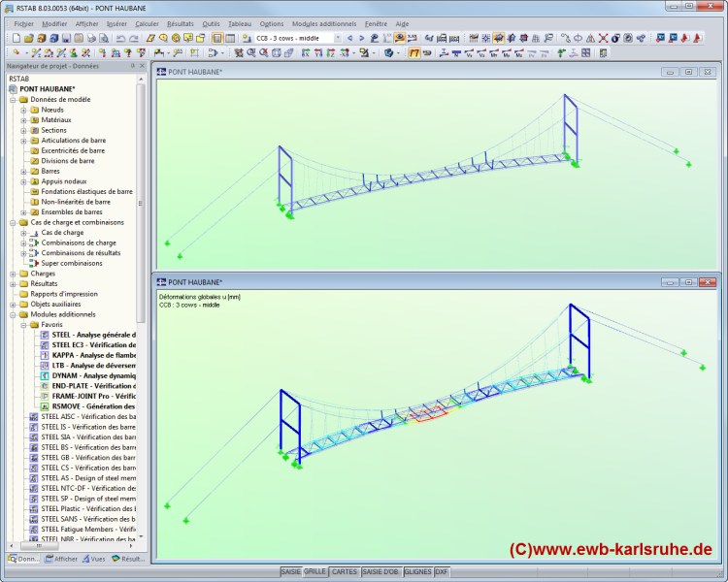The image size is (728, 582).
Task: Click the RSMOVE module icon in tree
Action: pos(45,406)
